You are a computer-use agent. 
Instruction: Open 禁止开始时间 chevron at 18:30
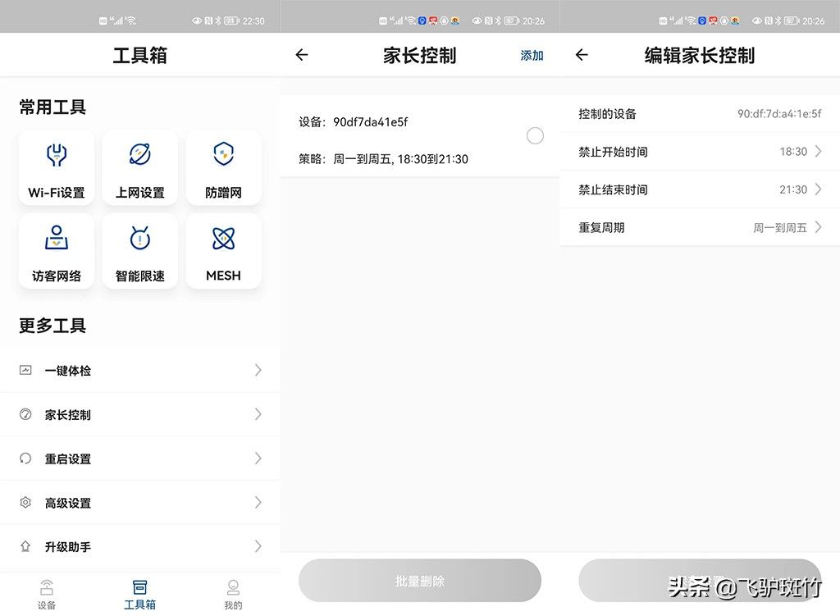[x=818, y=152]
